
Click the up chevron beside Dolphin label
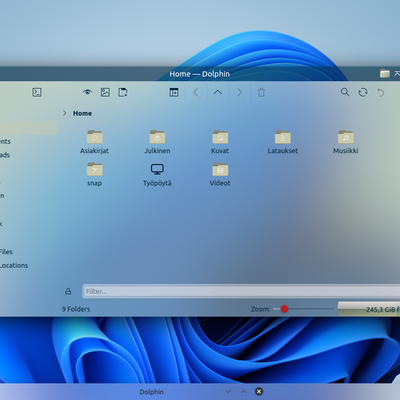pyautogui.click(x=244, y=392)
